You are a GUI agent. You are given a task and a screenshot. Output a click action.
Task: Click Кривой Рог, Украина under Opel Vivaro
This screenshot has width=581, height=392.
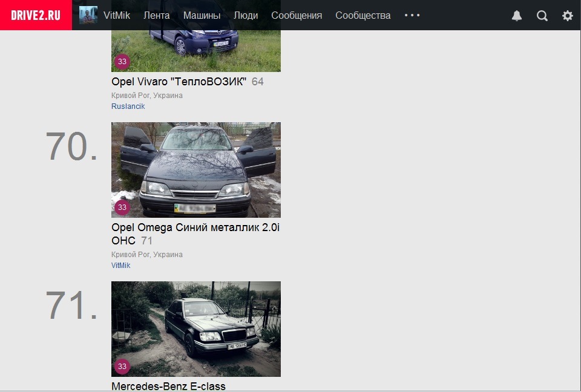tap(147, 96)
